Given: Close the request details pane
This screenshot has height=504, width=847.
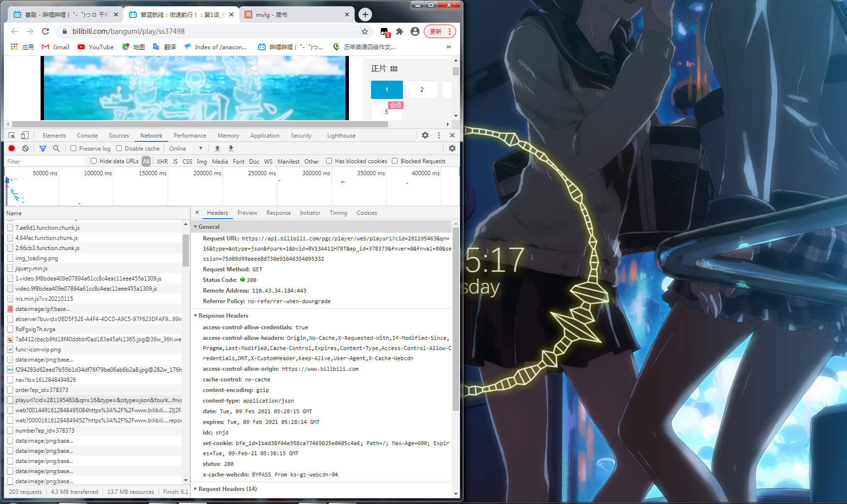Looking at the screenshot, I should (197, 212).
